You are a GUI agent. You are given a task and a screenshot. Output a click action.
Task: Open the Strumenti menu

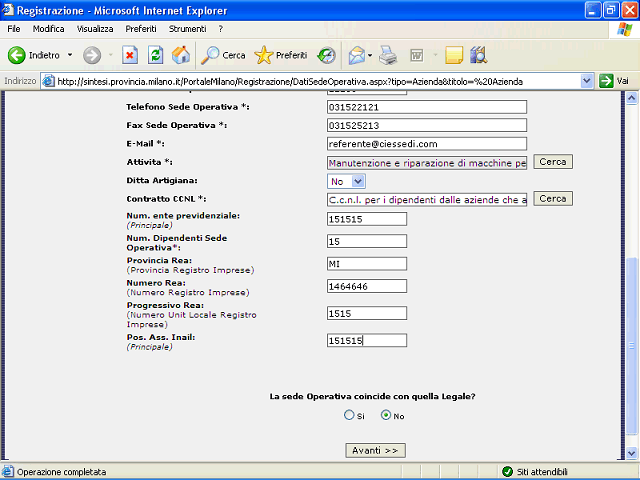click(187, 29)
